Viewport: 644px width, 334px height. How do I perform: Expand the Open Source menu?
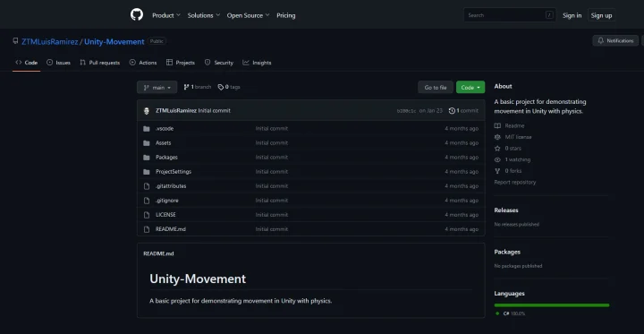coord(248,15)
